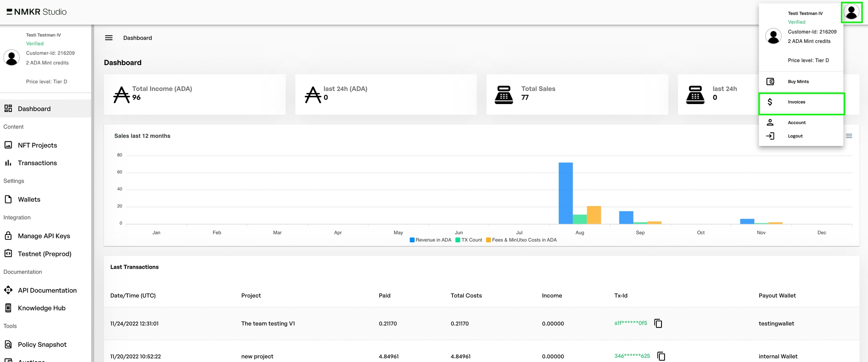Select Wallets in the settings section
Image resolution: width=868 pixels, height=362 pixels.
pos(29,199)
